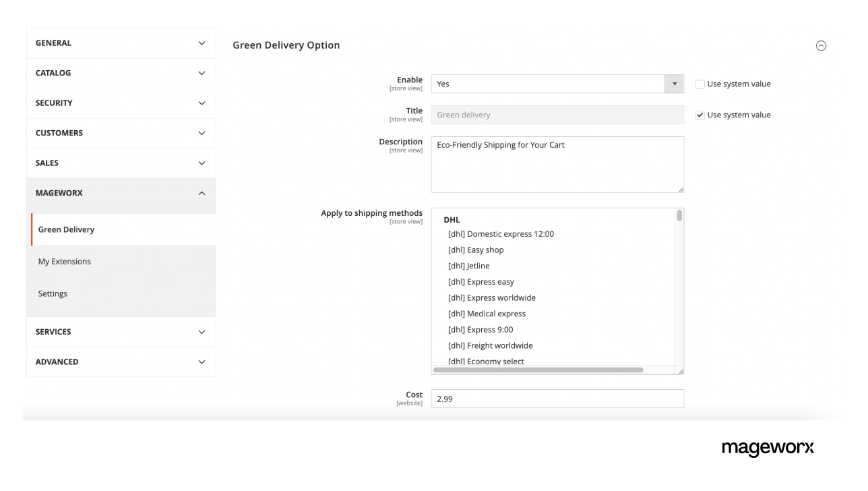
Task: Open the Green Delivery settings page
Action: 66,229
